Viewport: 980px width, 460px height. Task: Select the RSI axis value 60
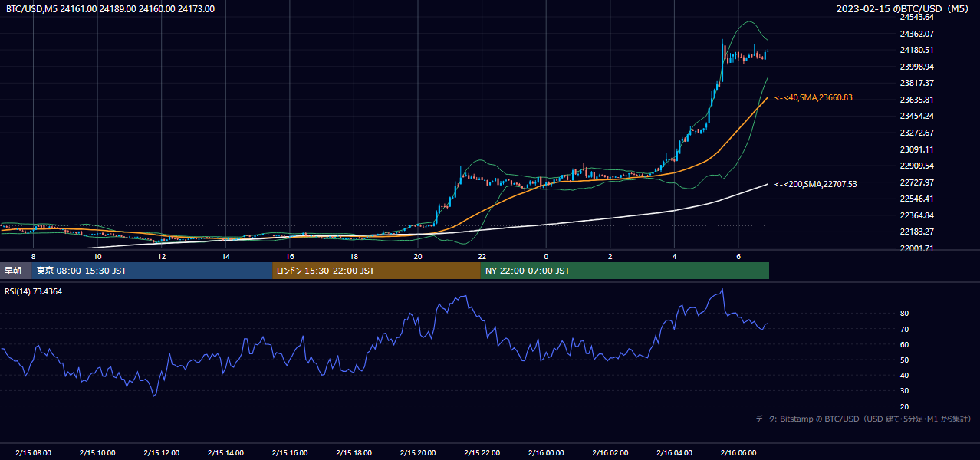(904, 344)
